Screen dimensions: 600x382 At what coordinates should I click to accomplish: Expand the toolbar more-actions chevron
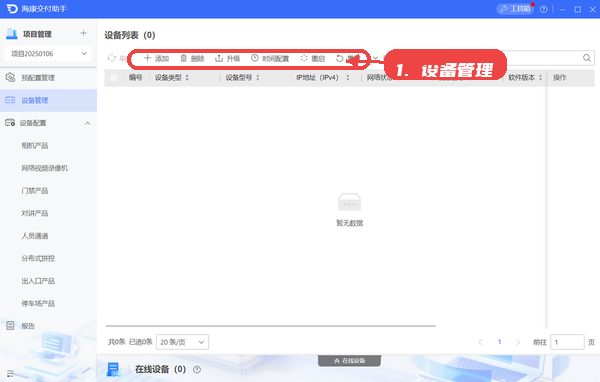[x=375, y=58]
